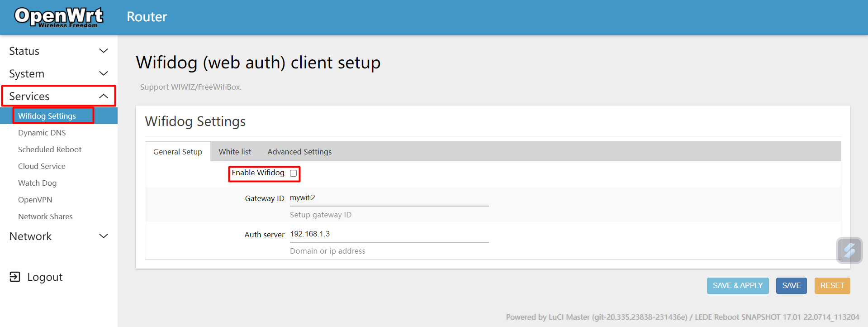Click the Logout exit icon
868x327 pixels.
15,277
